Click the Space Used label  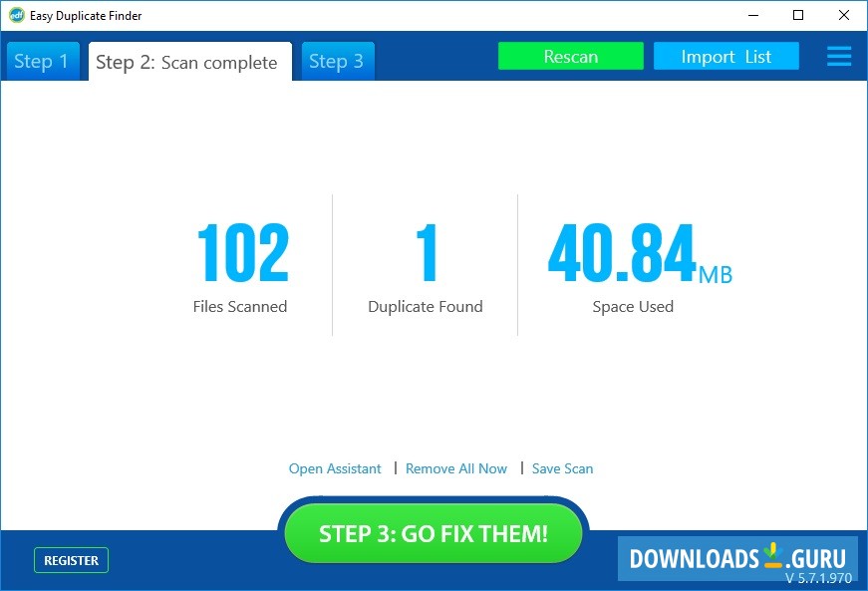pos(633,307)
